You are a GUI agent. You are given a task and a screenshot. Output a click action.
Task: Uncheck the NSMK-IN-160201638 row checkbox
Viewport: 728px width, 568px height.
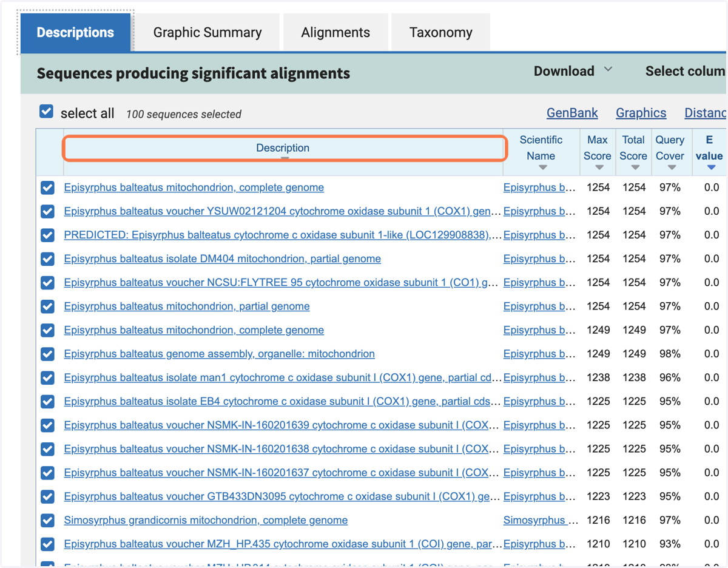[48, 449]
